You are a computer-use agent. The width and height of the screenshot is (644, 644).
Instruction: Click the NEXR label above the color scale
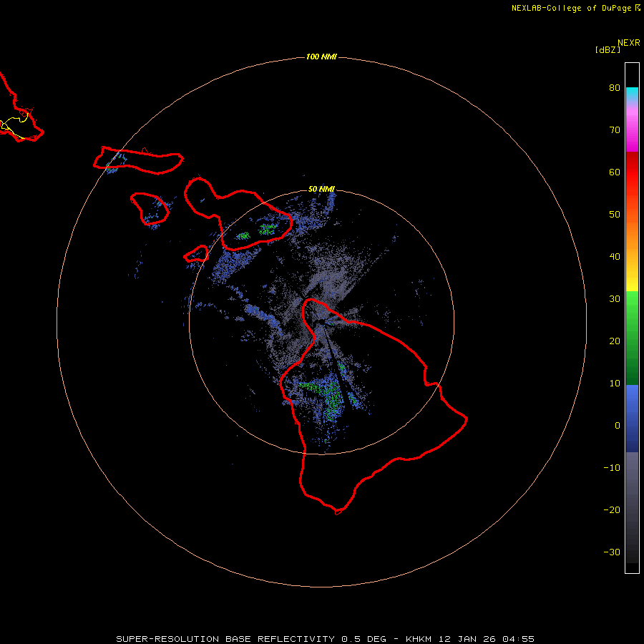coord(629,43)
